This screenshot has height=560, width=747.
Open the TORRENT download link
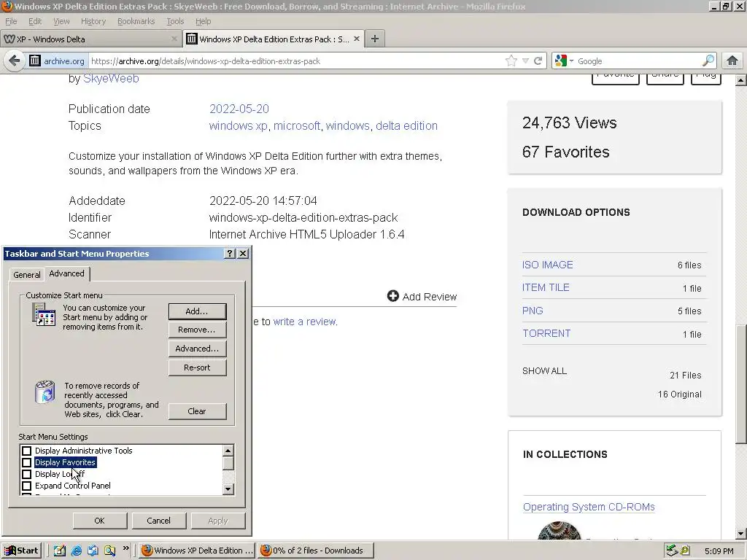pyautogui.click(x=546, y=333)
